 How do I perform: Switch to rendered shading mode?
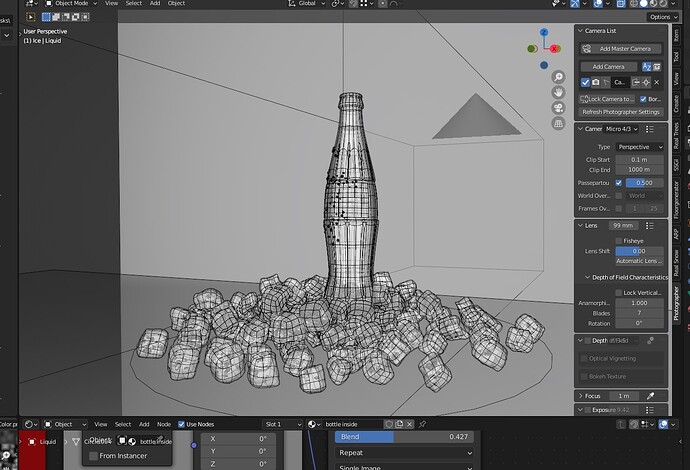point(663,4)
